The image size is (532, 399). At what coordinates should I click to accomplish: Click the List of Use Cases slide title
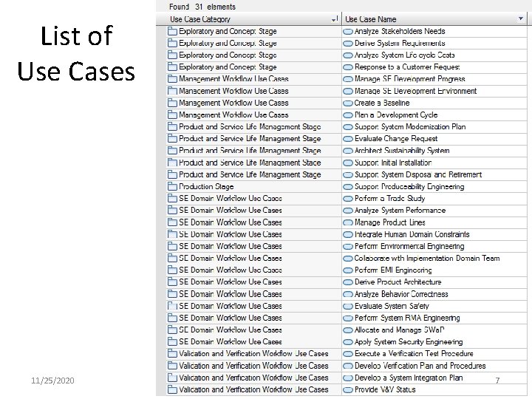click(x=76, y=54)
